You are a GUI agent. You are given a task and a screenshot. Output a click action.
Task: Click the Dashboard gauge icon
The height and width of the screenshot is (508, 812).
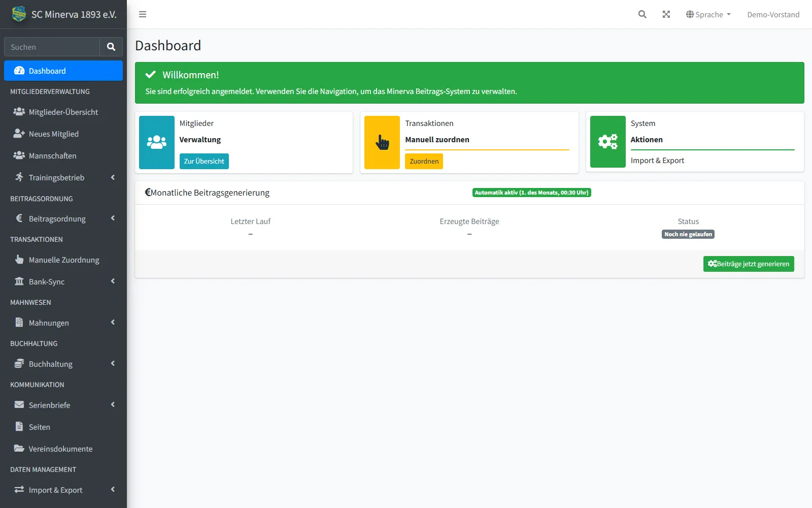[19, 71]
